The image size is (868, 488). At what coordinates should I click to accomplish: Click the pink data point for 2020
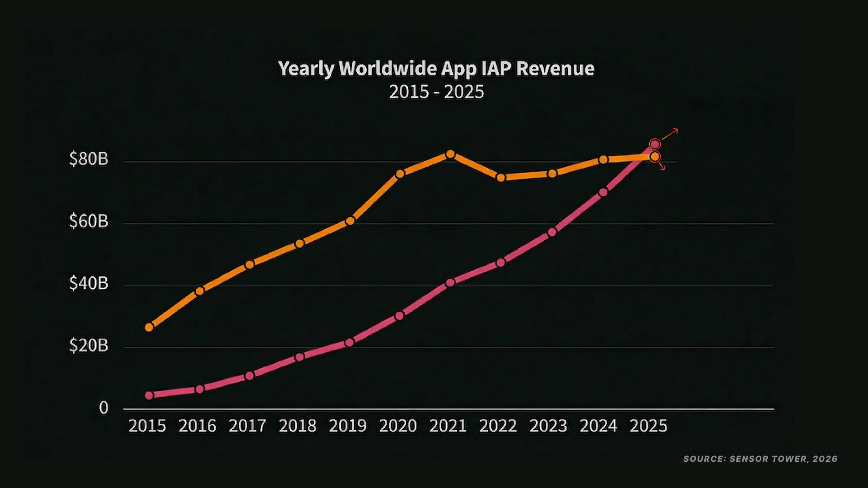pyautogui.click(x=399, y=316)
